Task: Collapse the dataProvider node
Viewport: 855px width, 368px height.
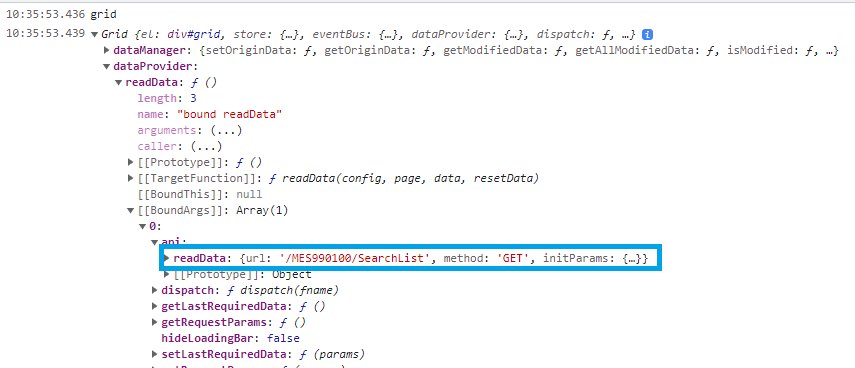Action: pos(107,67)
